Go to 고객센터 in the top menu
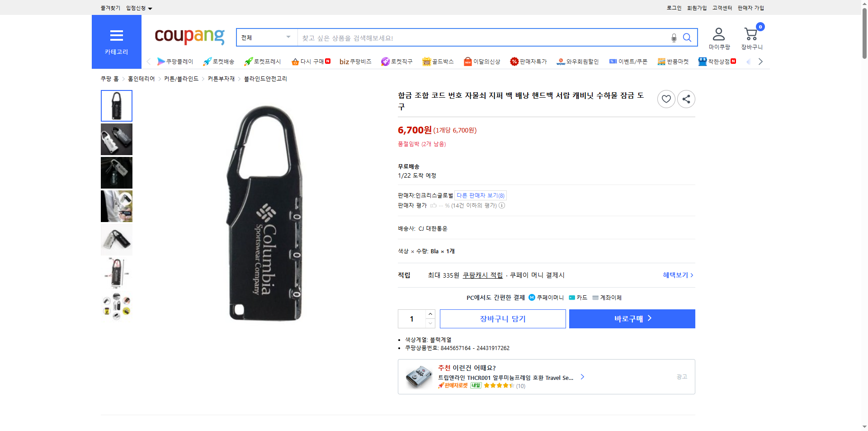The image size is (868, 431). [x=722, y=8]
